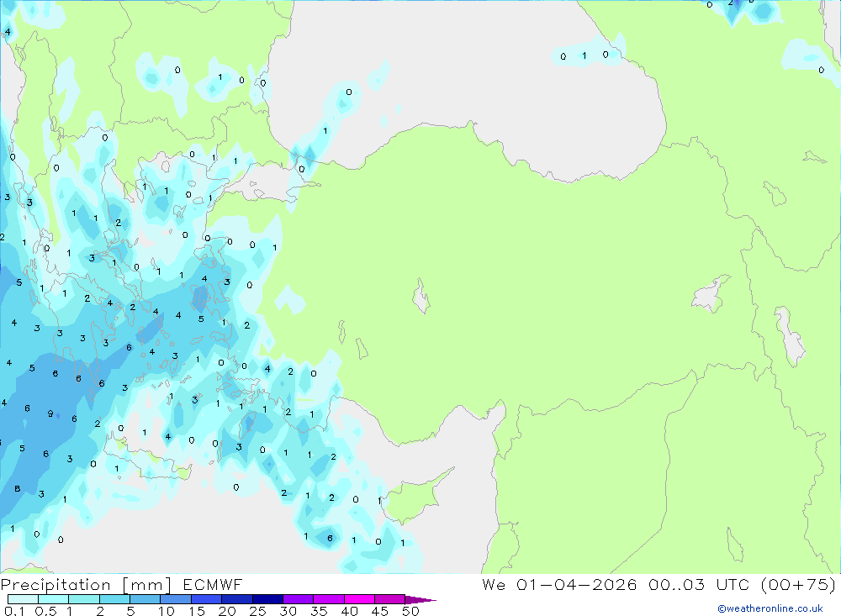Select the 30–35 mm purple legend color
This screenshot has height=616, width=841.
coord(299,599)
